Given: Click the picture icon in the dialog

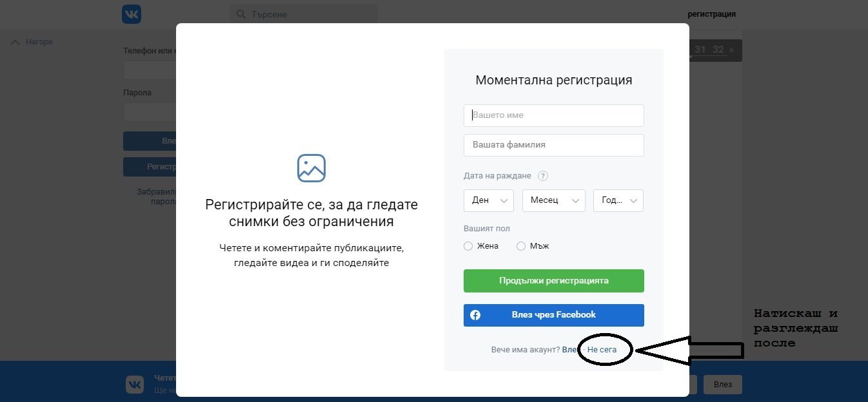Looking at the screenshot, I should (311, 168).
